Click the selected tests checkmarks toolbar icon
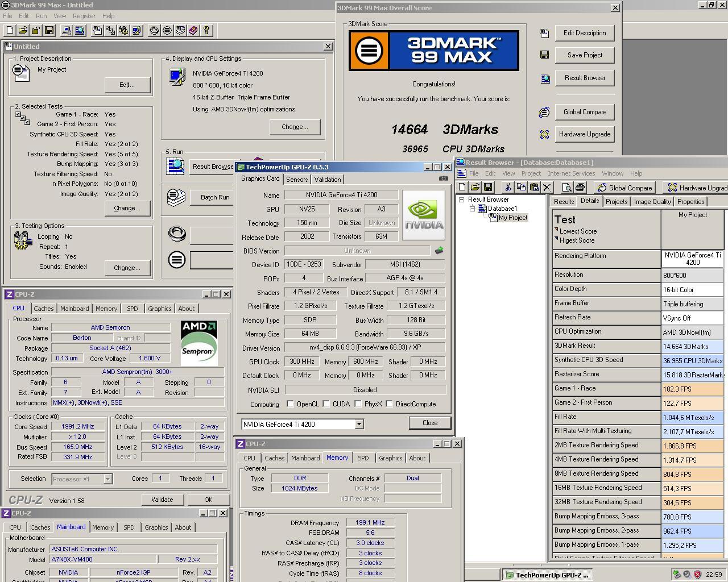Screen dimensions: 728x582 [110, 30]
